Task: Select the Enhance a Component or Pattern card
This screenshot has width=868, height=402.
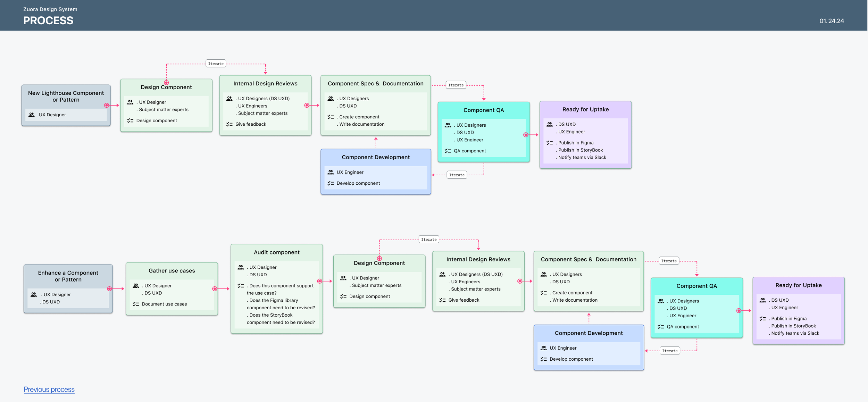Action: pyautogui.click(x=68, y=276)
